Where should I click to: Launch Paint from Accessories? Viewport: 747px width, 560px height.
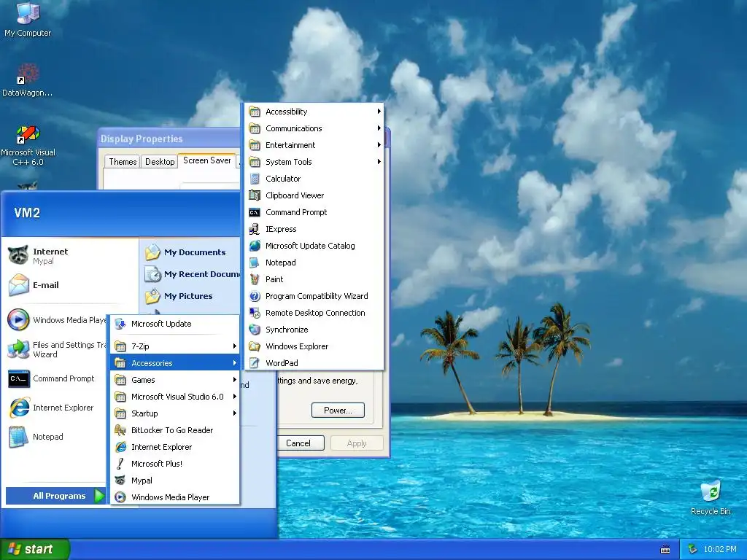(314, 279)
